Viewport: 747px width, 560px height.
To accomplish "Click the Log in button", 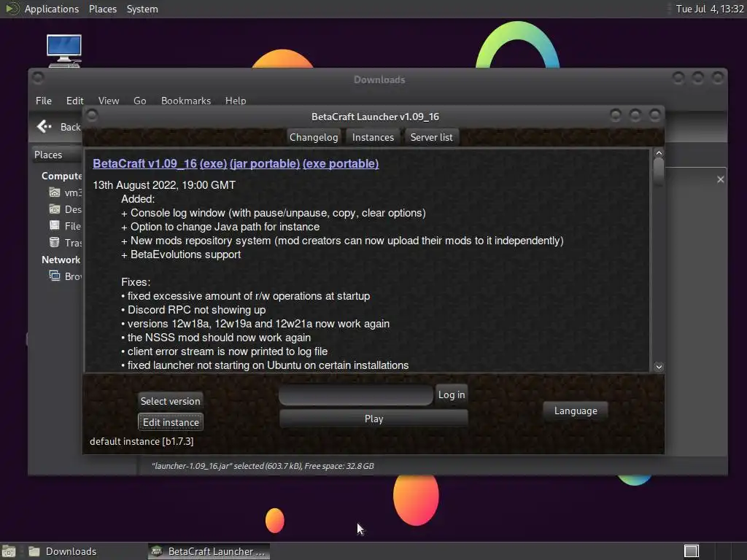I will [452, 394].
